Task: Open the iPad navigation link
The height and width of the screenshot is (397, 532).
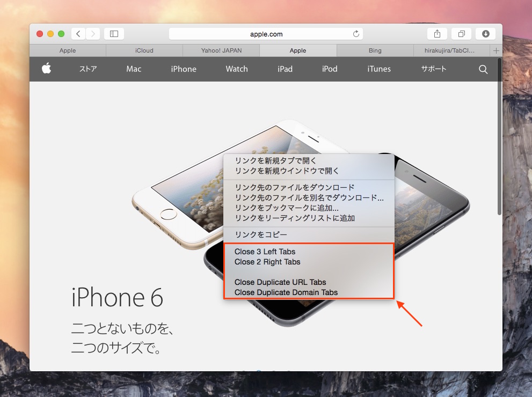Action: click(285, 69)
